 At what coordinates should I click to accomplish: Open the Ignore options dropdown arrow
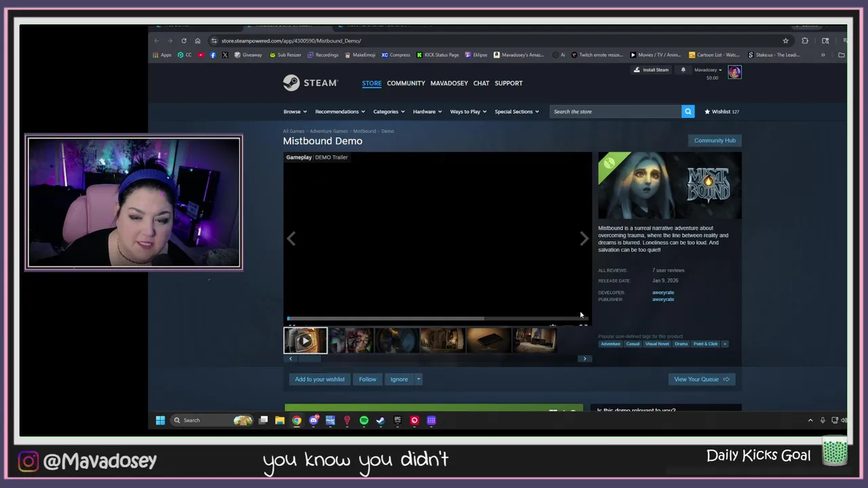tap(418, 380)
